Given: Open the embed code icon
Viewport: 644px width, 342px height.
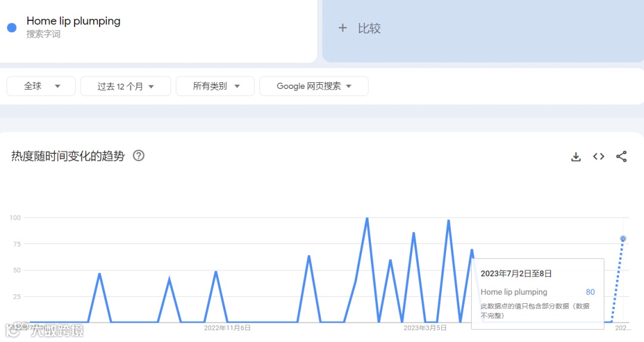Looking at the screenshot, I should pyautogui.click(x=599, y=156).
